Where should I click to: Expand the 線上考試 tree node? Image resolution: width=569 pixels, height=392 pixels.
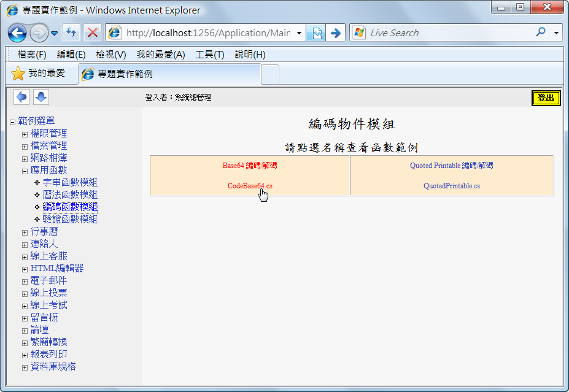coord(25,306)
